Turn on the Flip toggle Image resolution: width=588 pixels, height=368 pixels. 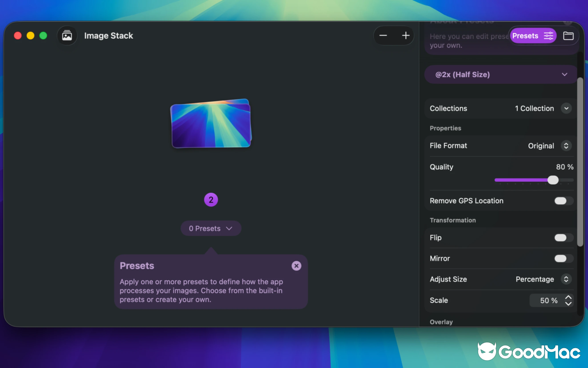[x=564, y=237]
